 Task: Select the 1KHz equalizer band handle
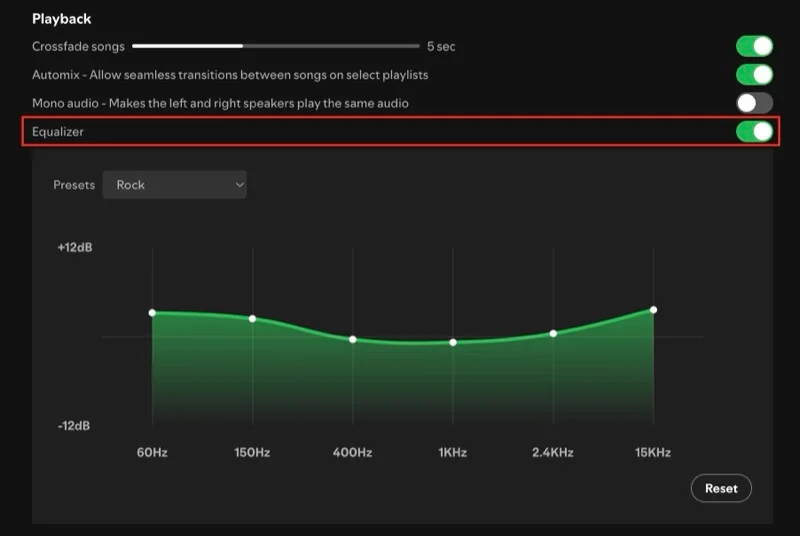point(453,342)
